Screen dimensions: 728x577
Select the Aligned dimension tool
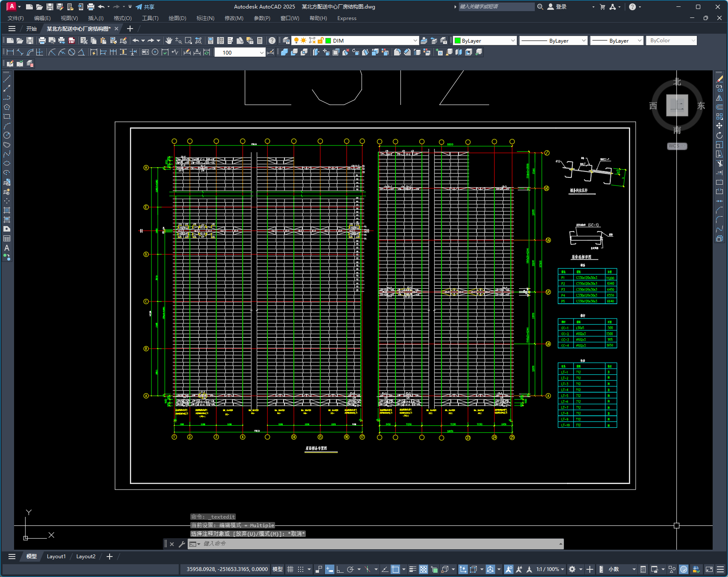(x=20, y=52)
